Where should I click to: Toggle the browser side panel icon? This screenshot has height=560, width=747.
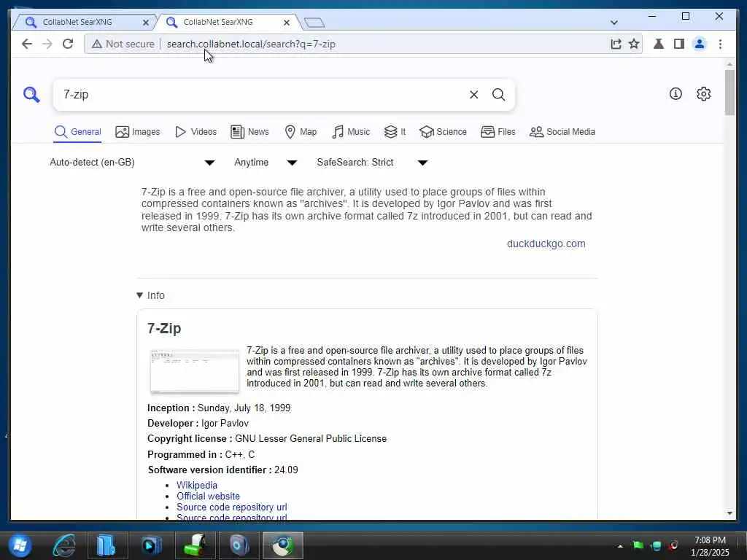[679, 44]
